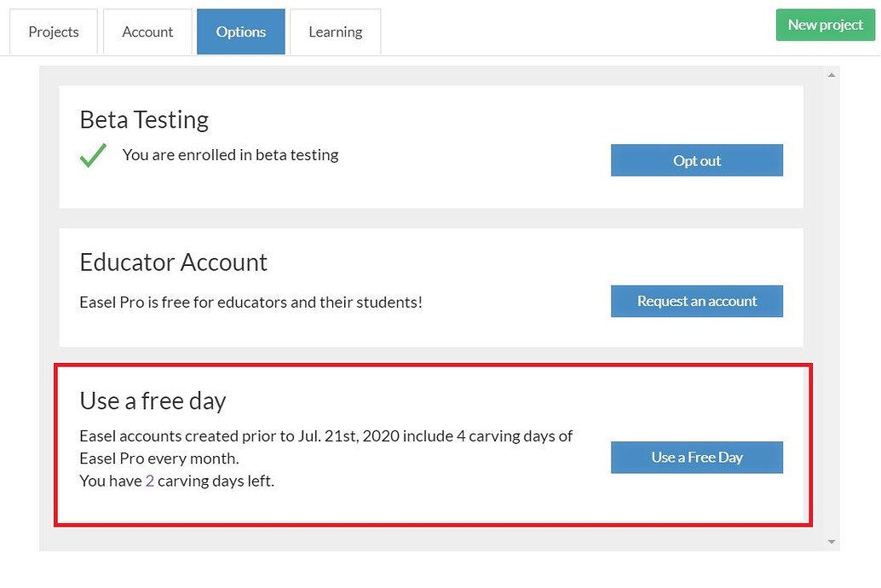Click the Use a Free Day button
This screenshot has height=588, width=881.
[696, 458]
